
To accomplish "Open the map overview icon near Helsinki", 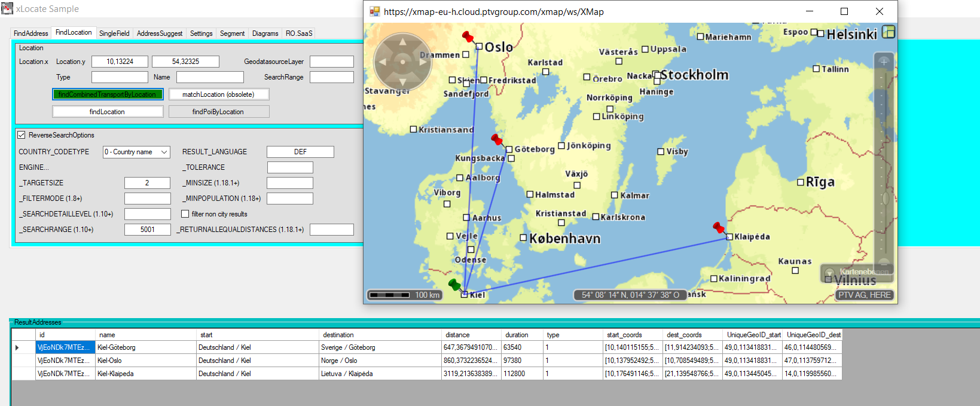I will click(x=889, y=32).
